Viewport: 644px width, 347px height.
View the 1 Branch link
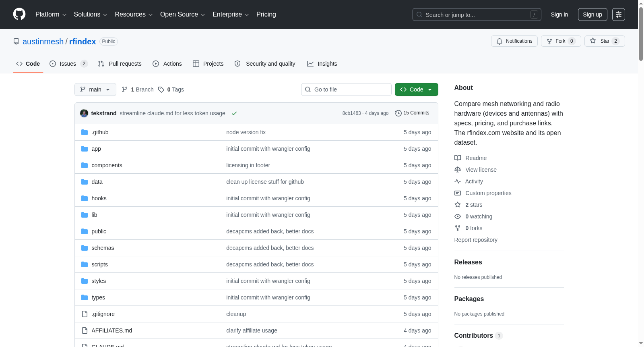coord(138,89)
